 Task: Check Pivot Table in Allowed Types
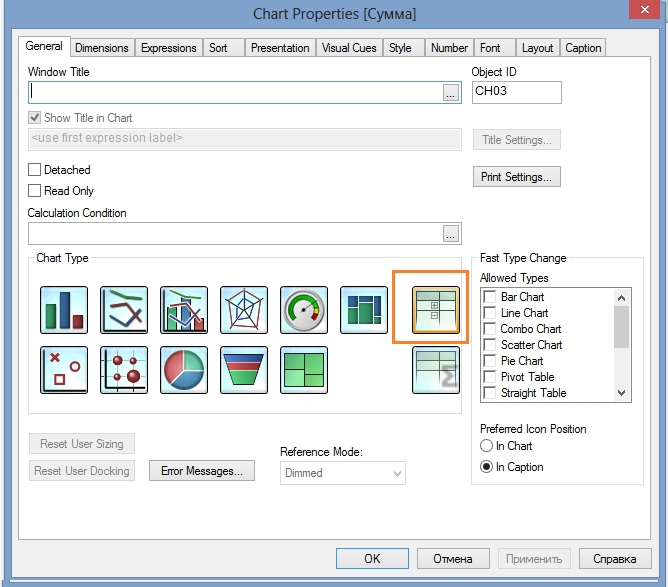(x=490, y=377)
